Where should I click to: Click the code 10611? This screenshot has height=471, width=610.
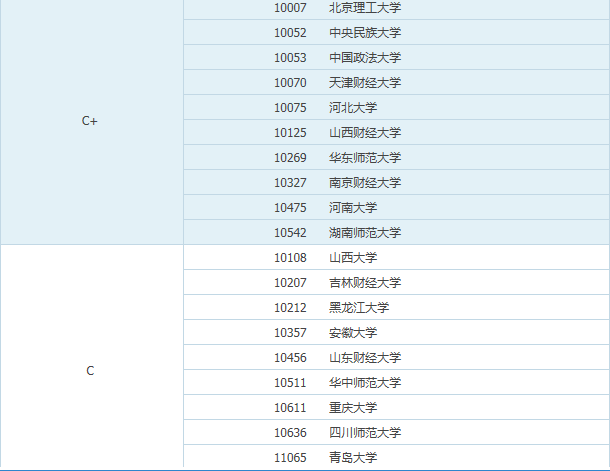point(290,407)
